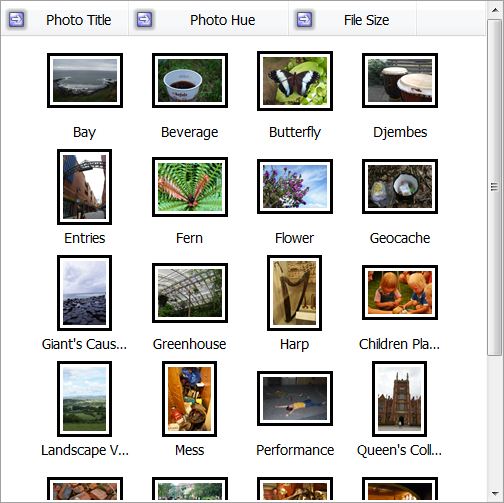Click the arrow icon beside File Size

pos(304,19)
